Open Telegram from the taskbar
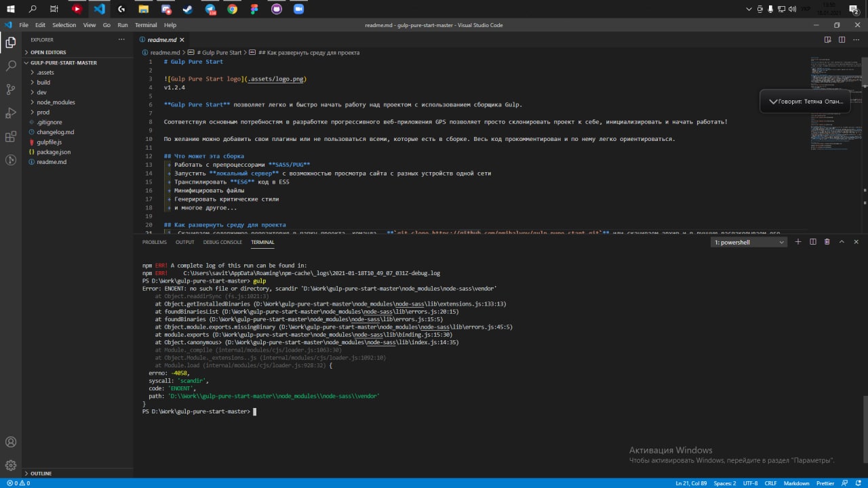868x488 pixels. tap(210, 9)
